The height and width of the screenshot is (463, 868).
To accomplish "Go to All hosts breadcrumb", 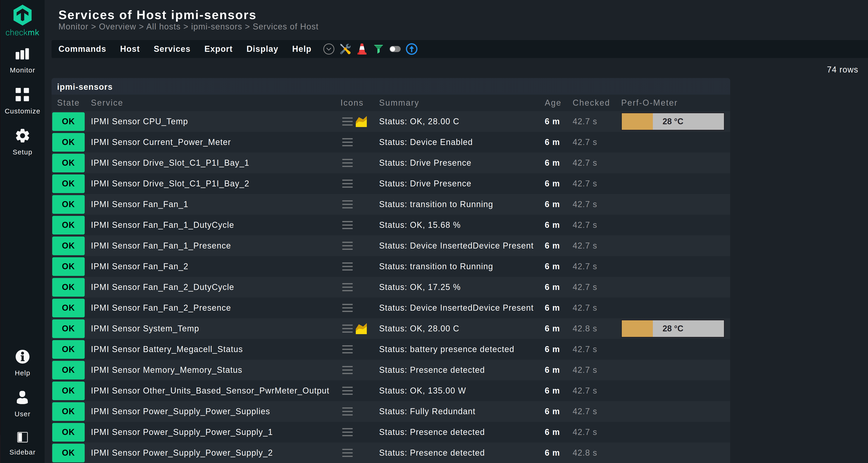I will tap(163, 27).
